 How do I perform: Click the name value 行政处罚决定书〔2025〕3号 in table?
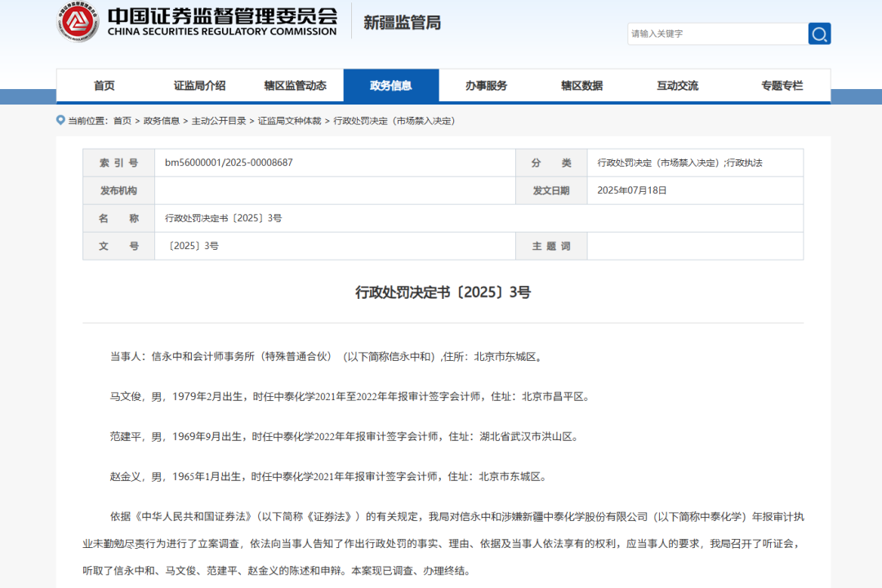click(223, 218)
